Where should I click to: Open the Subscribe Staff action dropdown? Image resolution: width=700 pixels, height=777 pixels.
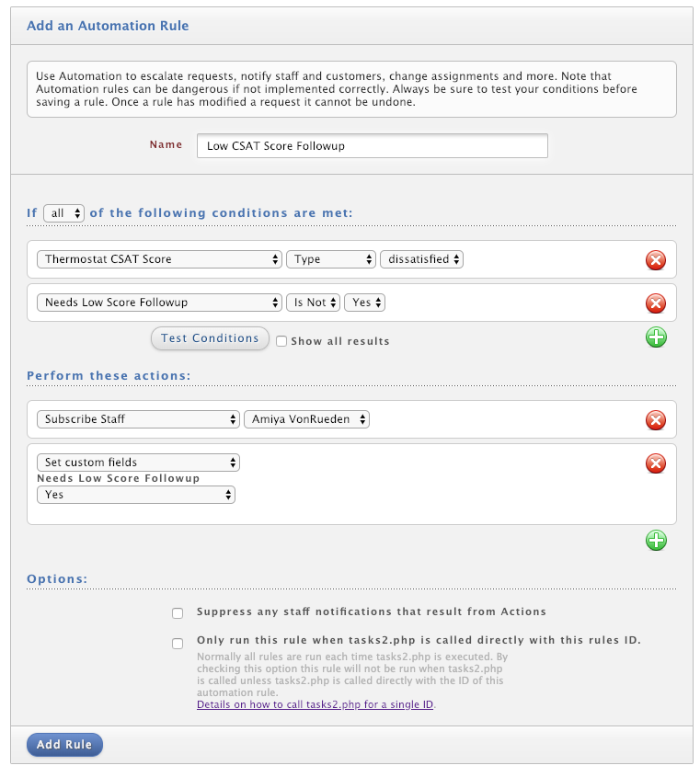[138, 419]
